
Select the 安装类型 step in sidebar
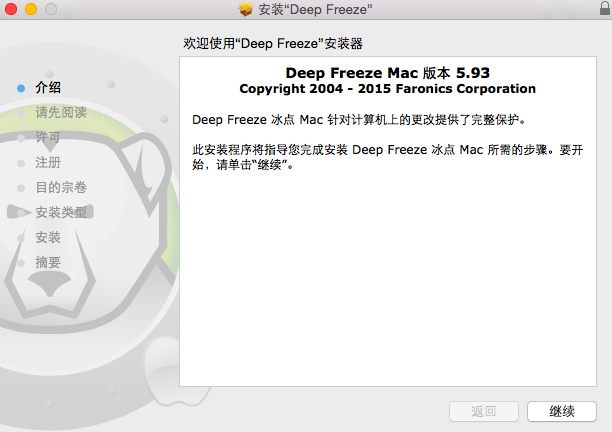coord(61,212)
